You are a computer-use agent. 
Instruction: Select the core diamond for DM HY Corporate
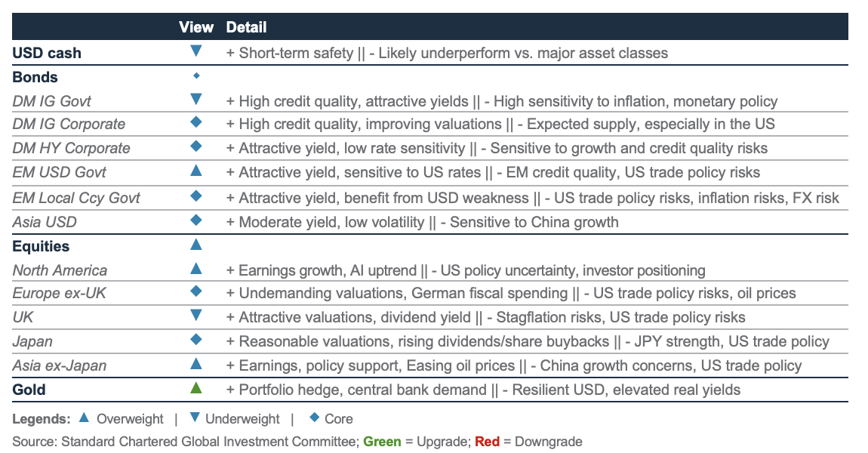(x=196, y=146)
